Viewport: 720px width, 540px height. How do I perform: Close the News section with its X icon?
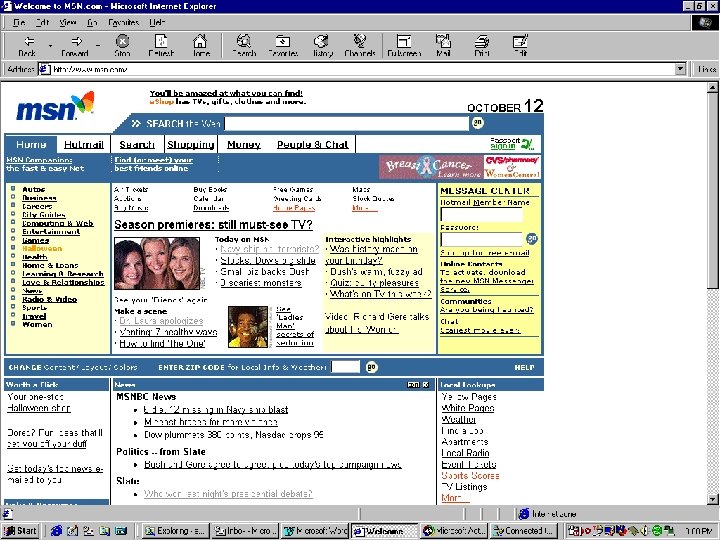click(426, 384)
